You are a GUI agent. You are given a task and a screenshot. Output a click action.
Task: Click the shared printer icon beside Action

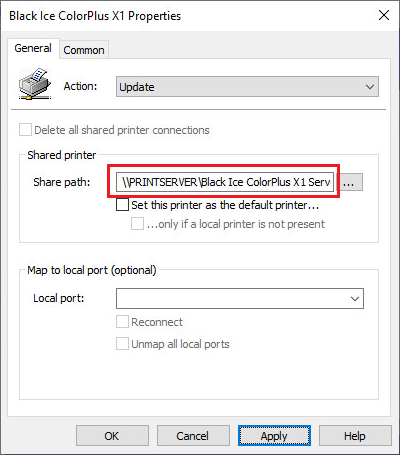pyautogui.click(x=35, y=84)
